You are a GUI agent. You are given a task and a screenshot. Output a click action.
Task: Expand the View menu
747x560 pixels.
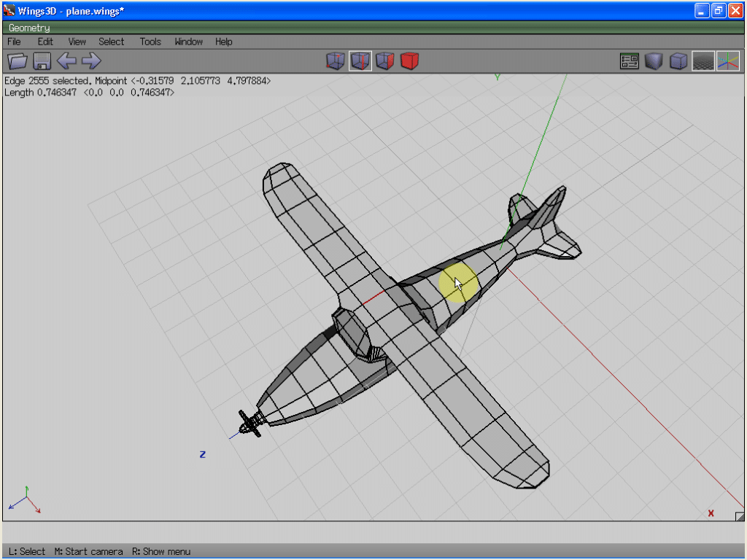click(77, 42)
